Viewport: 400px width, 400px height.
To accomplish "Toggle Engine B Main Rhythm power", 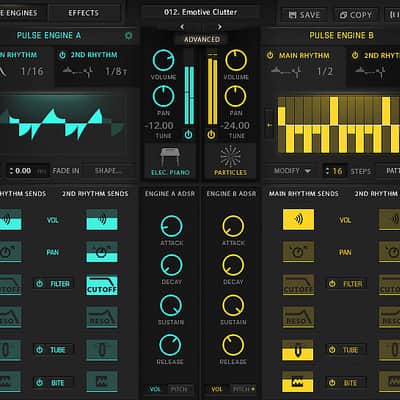I will [x=270, y=55].
